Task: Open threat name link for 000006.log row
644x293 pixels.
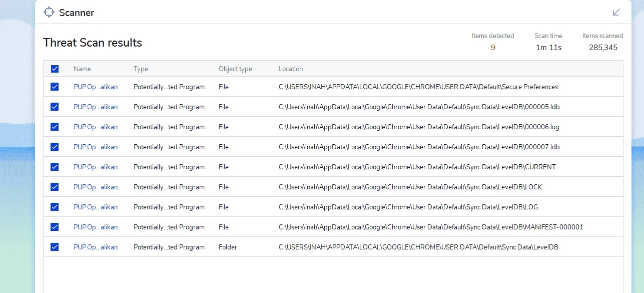Action: pyautogui.click(x=96, y=127)
